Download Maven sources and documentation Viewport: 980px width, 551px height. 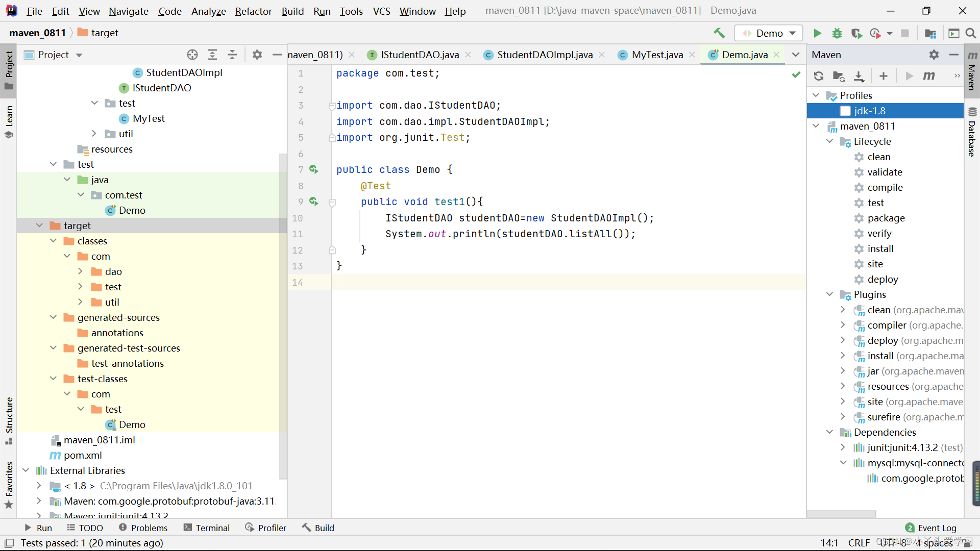(x=859, y=76)
